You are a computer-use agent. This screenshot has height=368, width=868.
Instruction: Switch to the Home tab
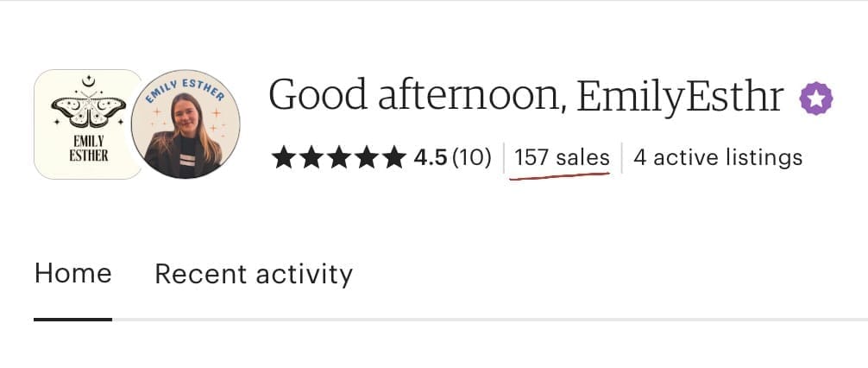coord(72,274)
